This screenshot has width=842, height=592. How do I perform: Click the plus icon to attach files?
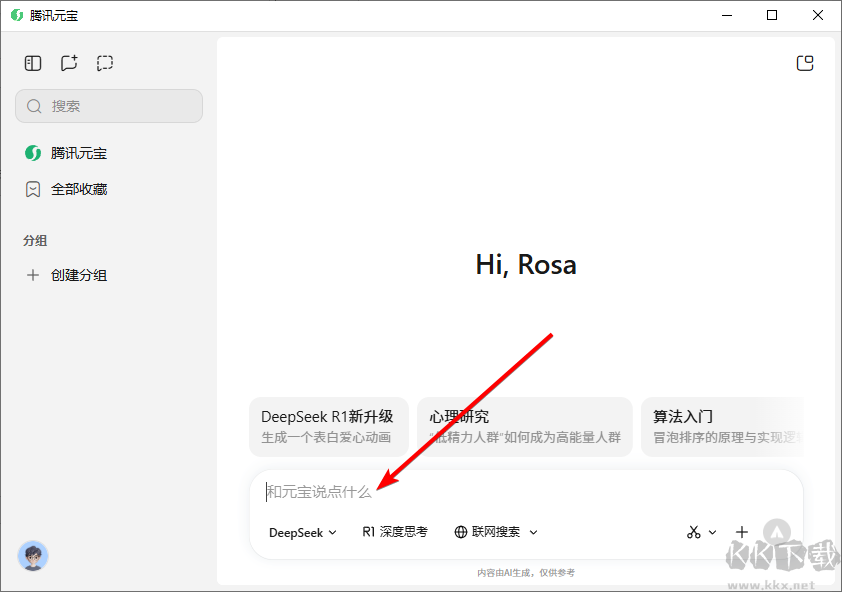741,531
